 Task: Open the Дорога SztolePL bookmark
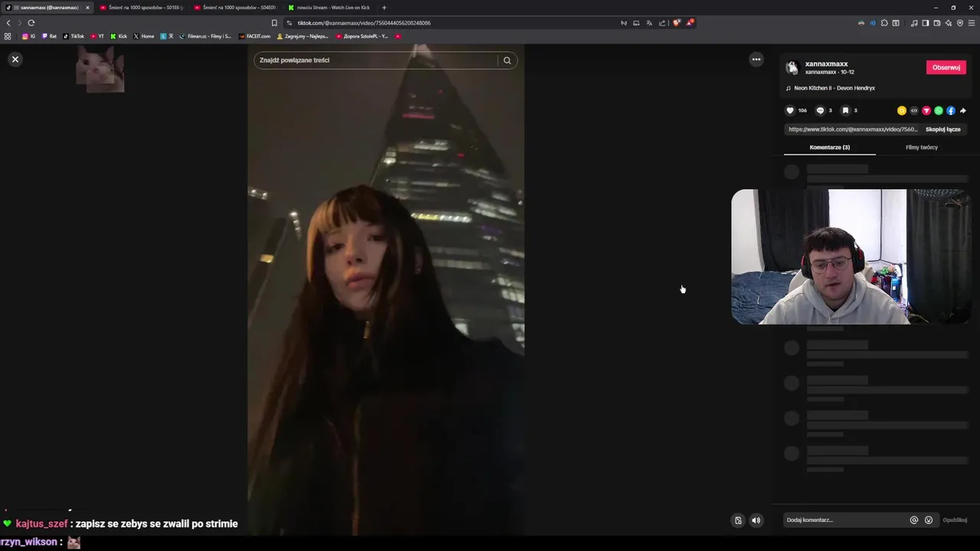362,36
